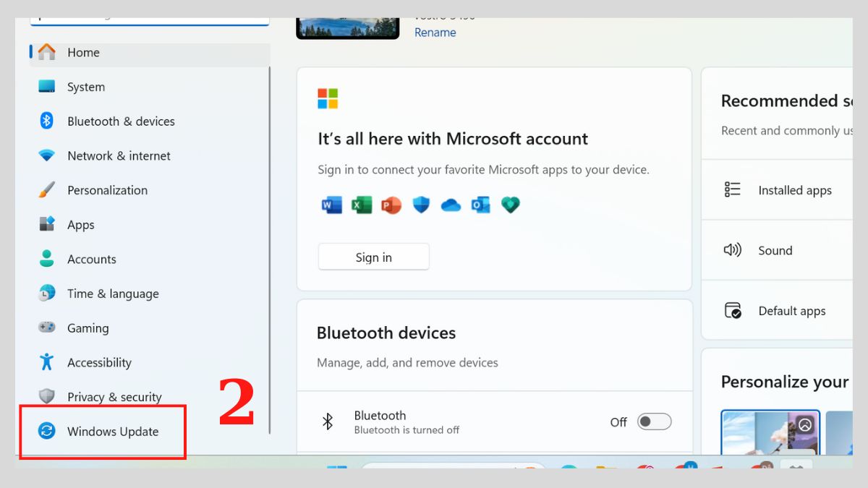Turn on the Bluetooth toggle switch
The image size is (868, 488).
click(654, 421)
